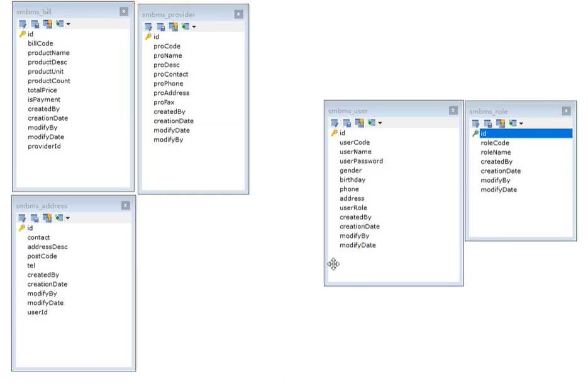Click the primary key icon in smbms_provider
Image resolution: width=588 pixels, height=384 pixels.
[148, 37]
